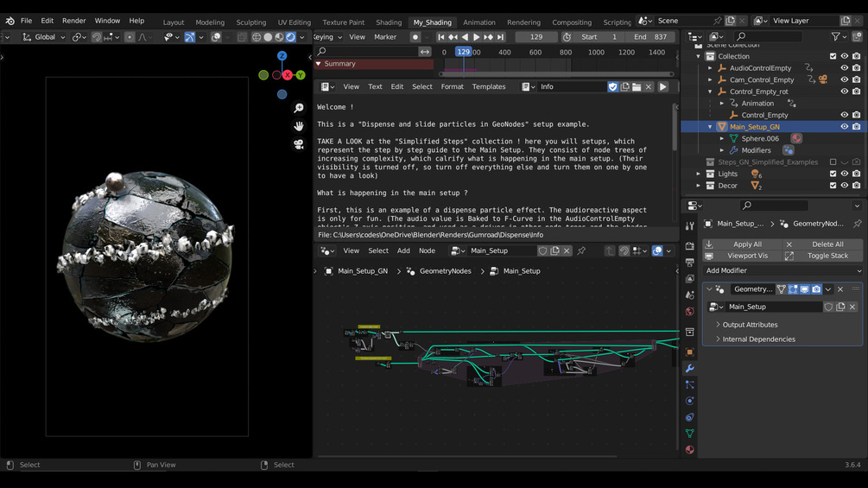Click the current frame field showing 129
The height and width of the screenshot is (488, 868).
[x=535, y=37]
